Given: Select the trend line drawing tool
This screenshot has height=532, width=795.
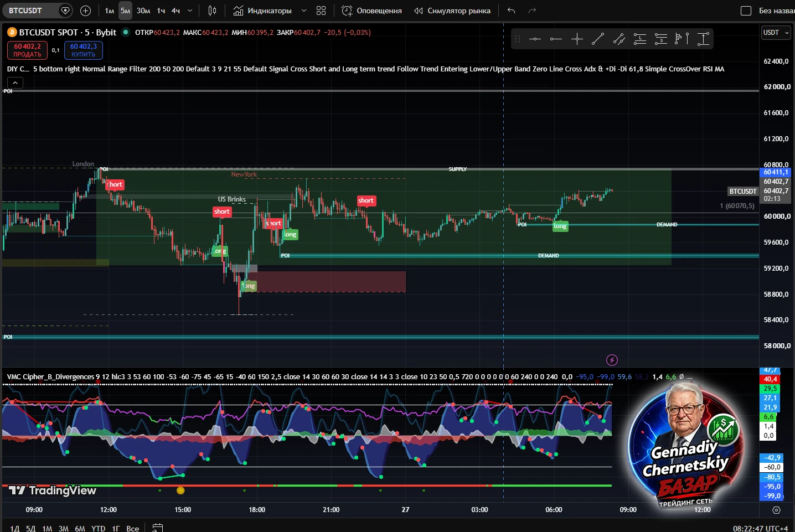Looking at the screenshot, I should pos(598,39).
